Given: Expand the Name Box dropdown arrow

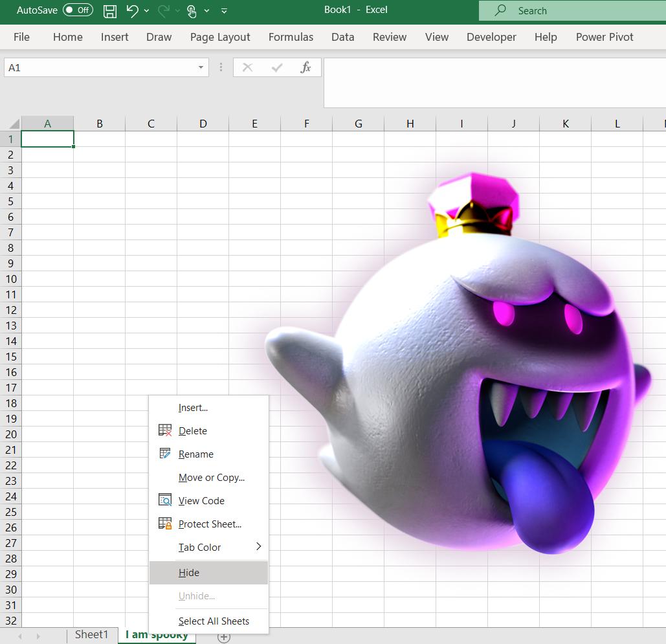Looking at the screenshot, I should [x=201, y=67].
